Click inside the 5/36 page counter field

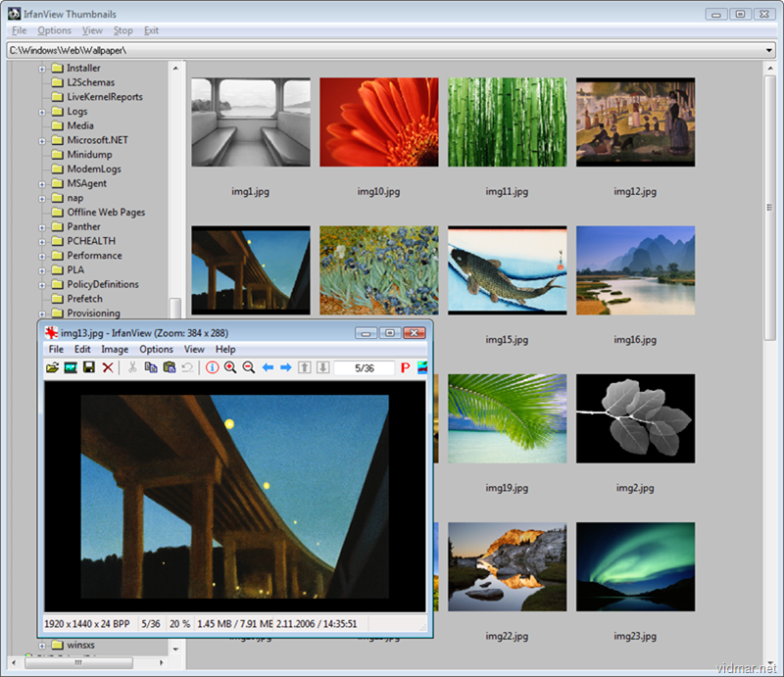point(363,367)
